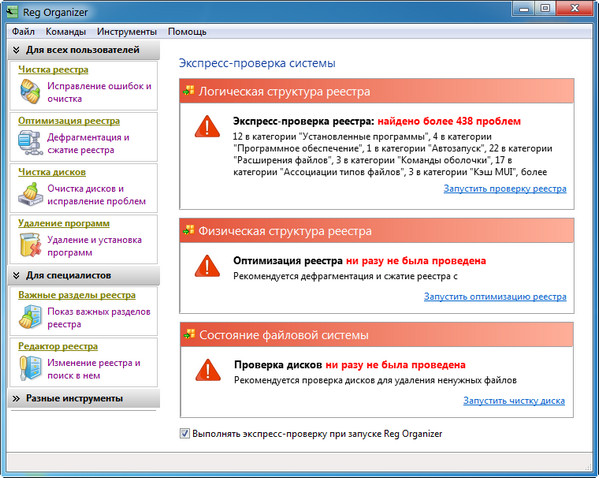Open the Инструменты menu
Screen dimensions: 599x478
click(127, 31)
